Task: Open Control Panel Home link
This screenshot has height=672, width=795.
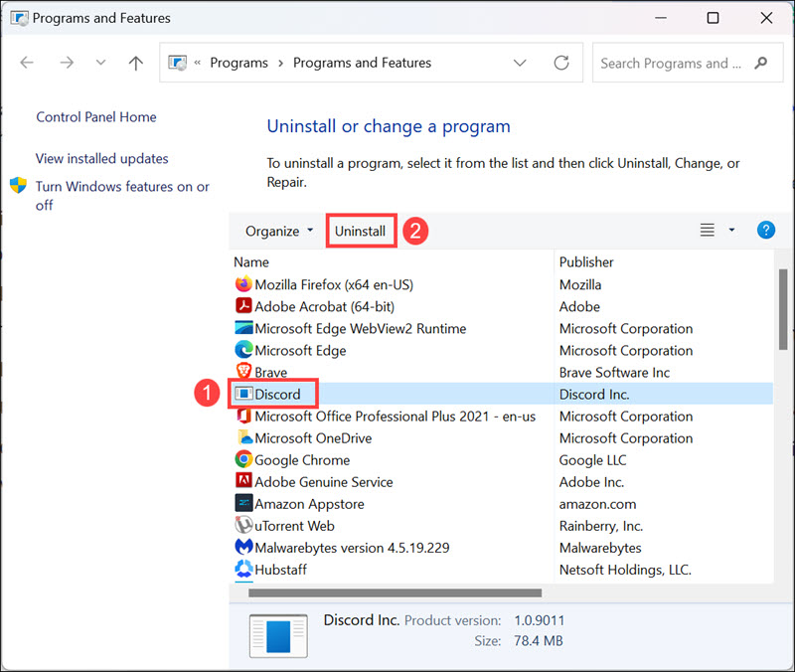Action: point(96,116)
